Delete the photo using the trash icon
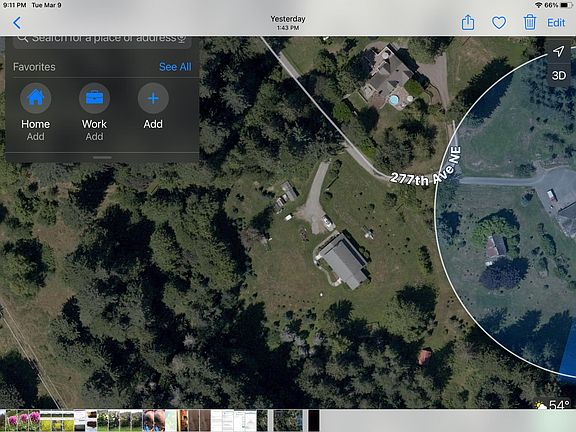Screen dimensions: 576x432 pyautogui.click(x=529, y=22)
